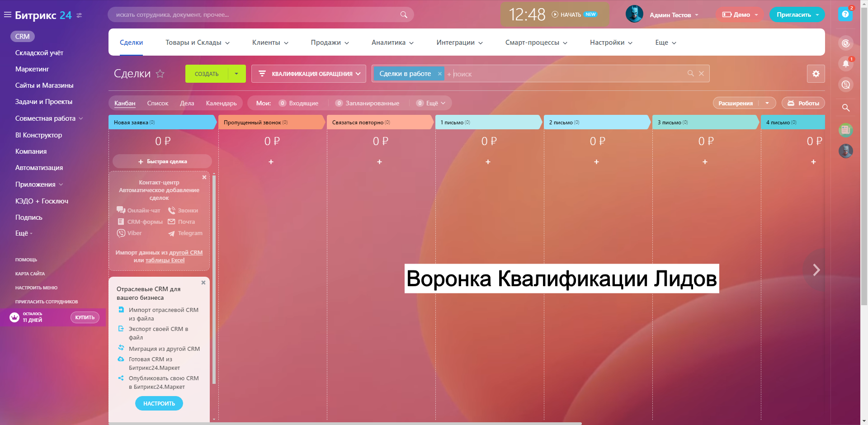
Task: Click the magnifier icon in the deals filter
Action: pyautogui.click(x=690, y=73)
